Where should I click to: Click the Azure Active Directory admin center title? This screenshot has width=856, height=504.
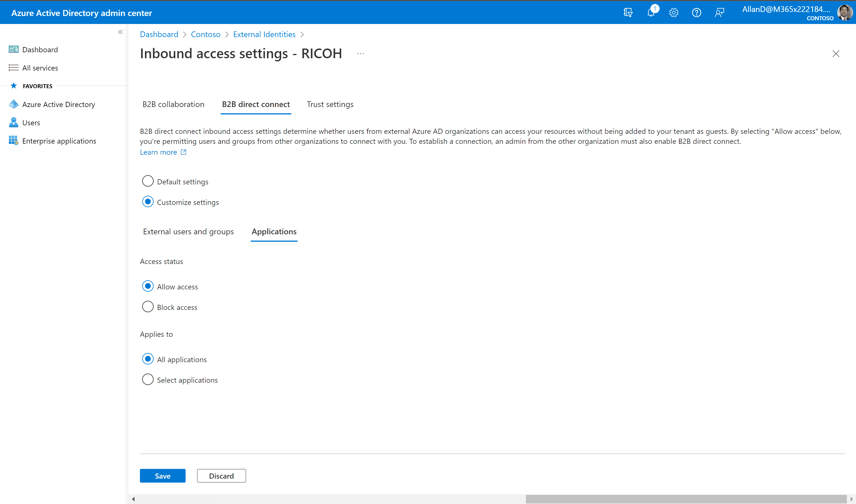[82, 13]
